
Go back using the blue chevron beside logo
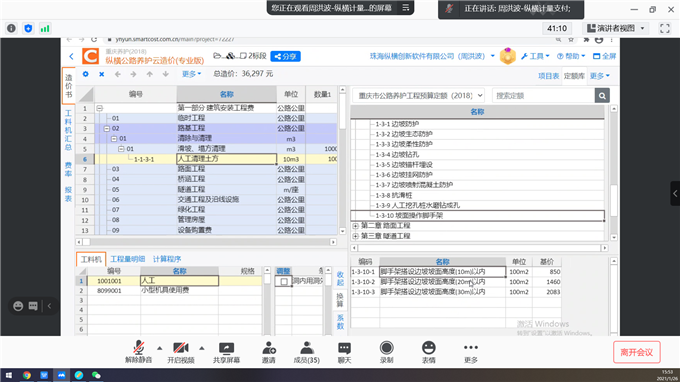[72, 56]
